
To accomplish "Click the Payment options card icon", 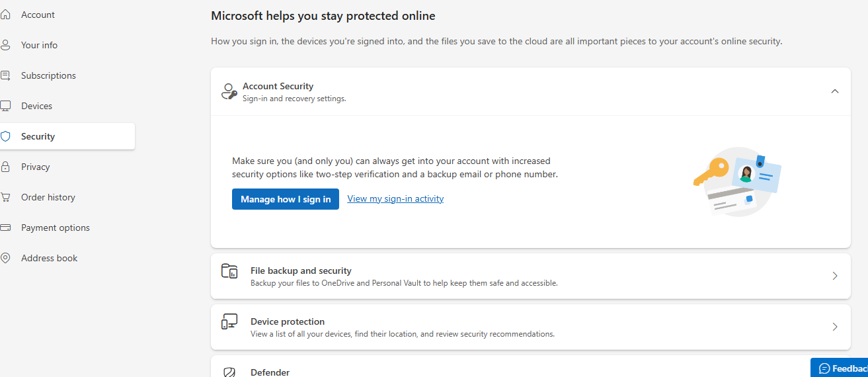I will click(x=5, y=228).
